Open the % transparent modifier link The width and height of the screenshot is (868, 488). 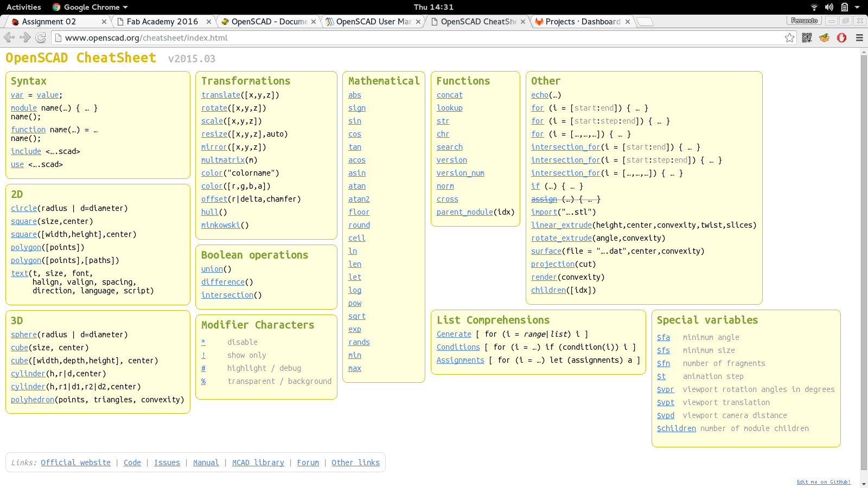(x=203, y=381)
